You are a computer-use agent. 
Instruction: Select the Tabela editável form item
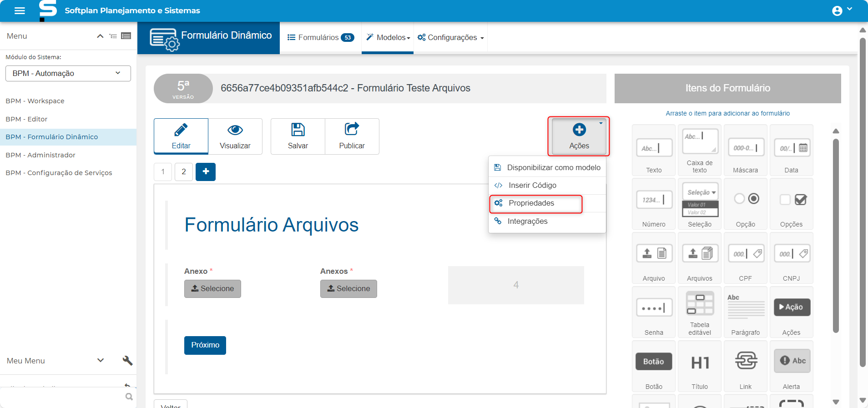[700, 312]
